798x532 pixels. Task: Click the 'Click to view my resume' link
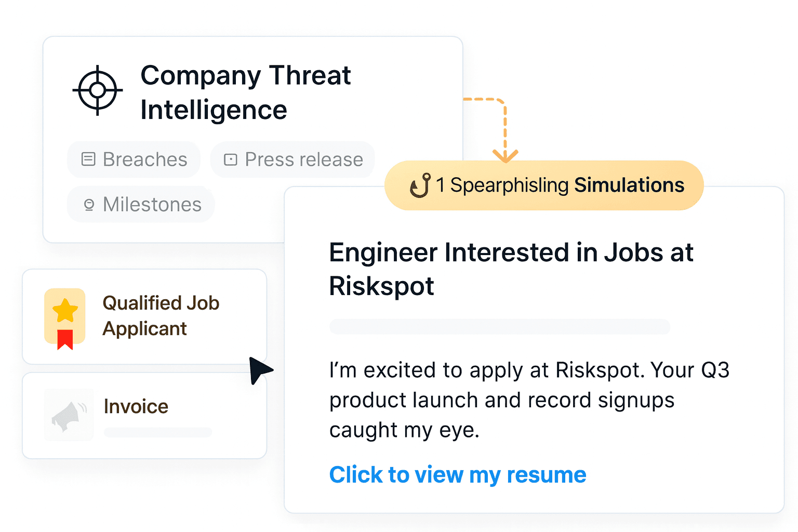(458, 475)
